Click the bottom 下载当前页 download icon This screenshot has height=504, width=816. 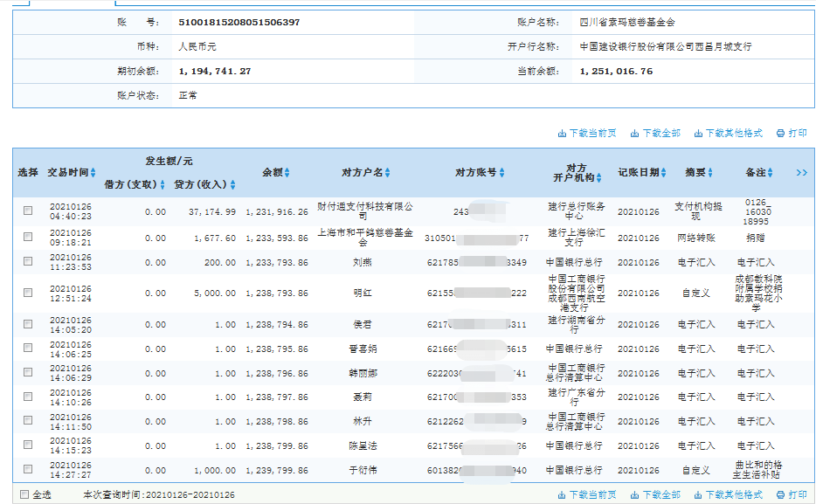tap(561, 495)
